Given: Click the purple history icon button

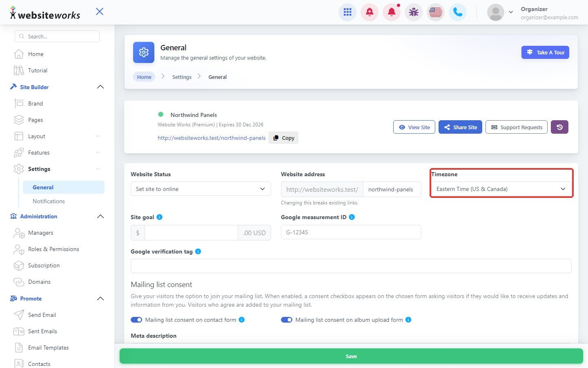Looking at the screenshot, I should click(x=559, y=127).
